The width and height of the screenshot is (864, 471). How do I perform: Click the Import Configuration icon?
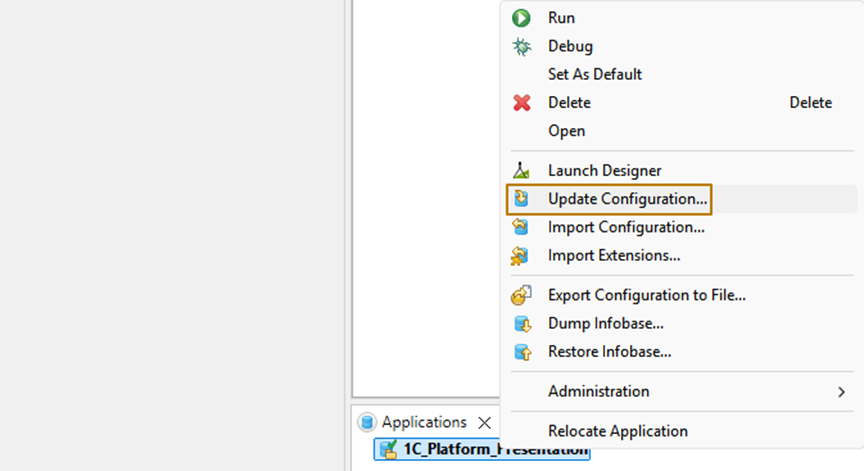point(521,227)
